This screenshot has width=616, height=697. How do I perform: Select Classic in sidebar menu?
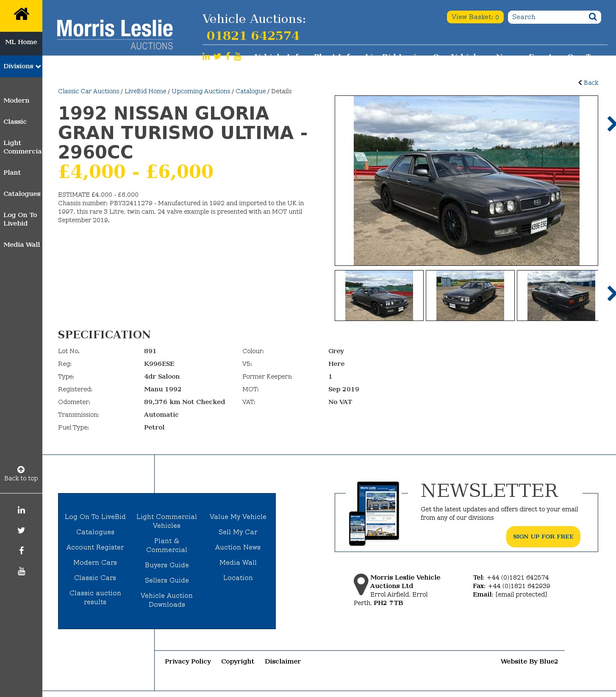(x=15, y=122)
